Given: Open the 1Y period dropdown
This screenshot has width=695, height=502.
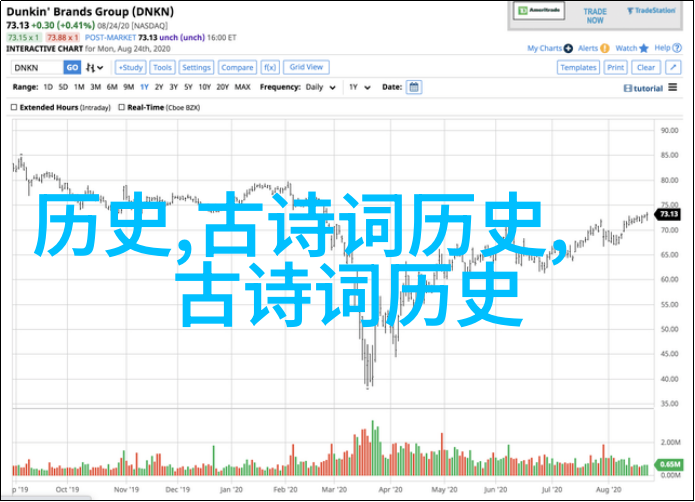Looking at the screenshot, I should pyautogui.click(x=359, y=87).
